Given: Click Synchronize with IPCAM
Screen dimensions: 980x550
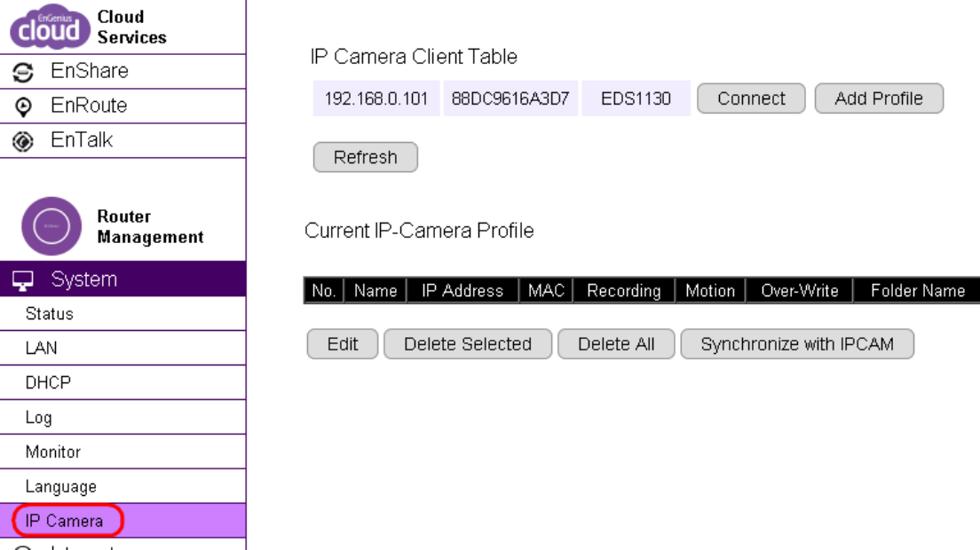Looking at the screenshot, I should tap(797, 344).
